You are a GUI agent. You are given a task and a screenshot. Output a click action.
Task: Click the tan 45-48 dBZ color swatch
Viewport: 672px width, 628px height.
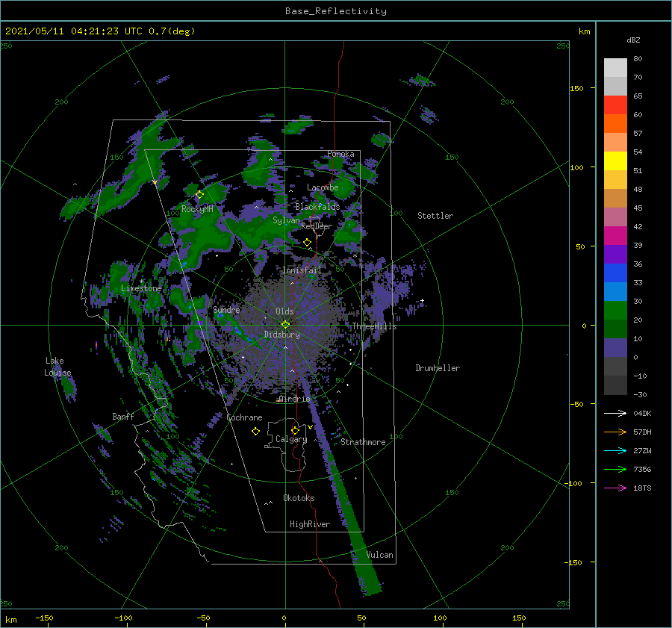615,199
